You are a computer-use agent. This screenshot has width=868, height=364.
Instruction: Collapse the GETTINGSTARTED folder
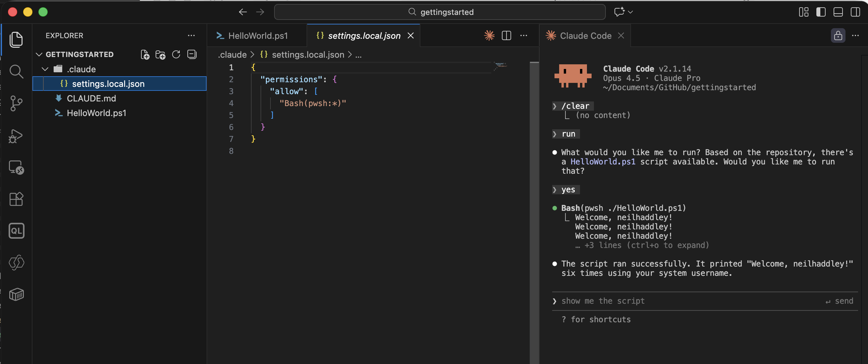tap(39, 54)
